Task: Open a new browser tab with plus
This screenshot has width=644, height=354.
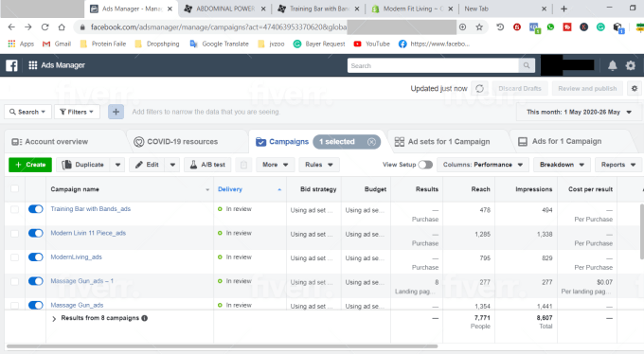Action: point(563,9)
